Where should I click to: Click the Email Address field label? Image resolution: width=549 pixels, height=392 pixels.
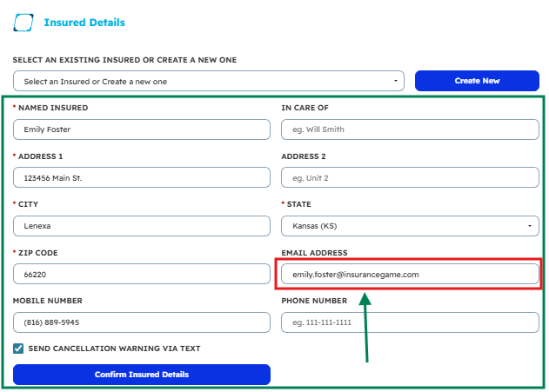tap(314, 253)
